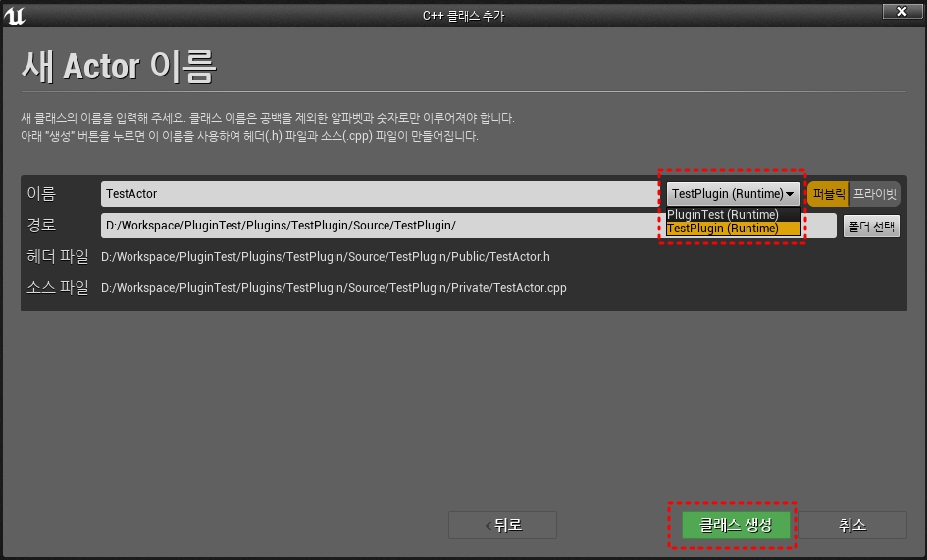The width and height of the screenshot is (927, 560).
Task: Click the TestActor.cpp source file path
Action: click(334, 288)
